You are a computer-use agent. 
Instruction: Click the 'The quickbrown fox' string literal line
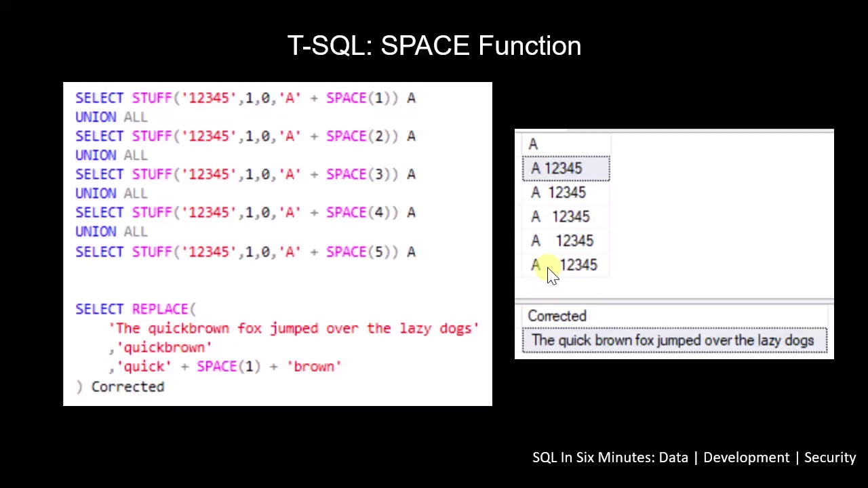tap(294, 329)
